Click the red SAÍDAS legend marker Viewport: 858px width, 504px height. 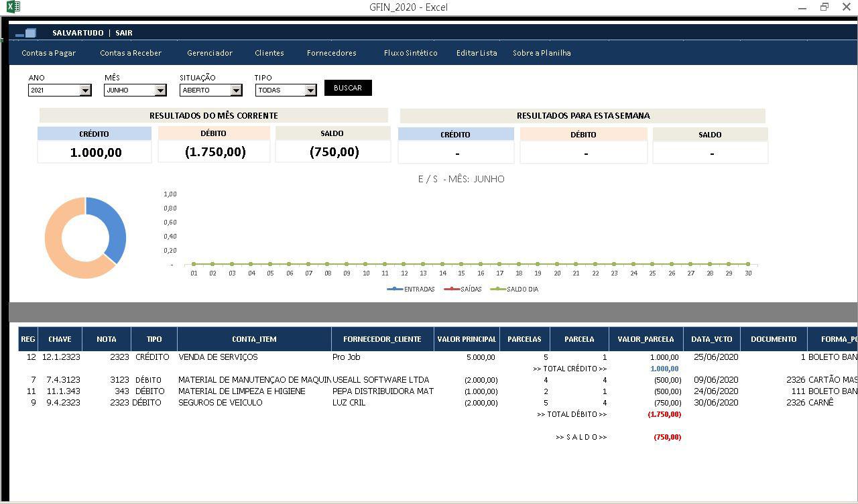tap(451, 290)
